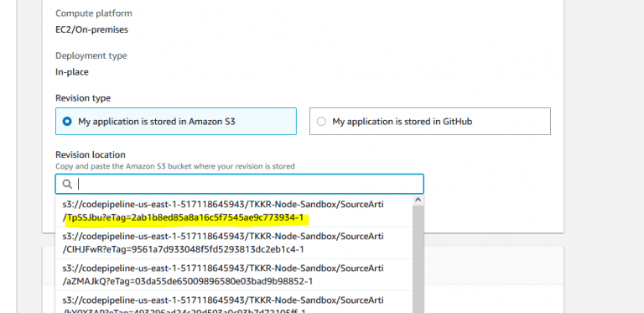The height and width of the screenshot is (313, 644).
Task: Click the 'Copy and paste the Amazon S3 bucket' hint
Action: pyautogui.click(x=175, y=166)
